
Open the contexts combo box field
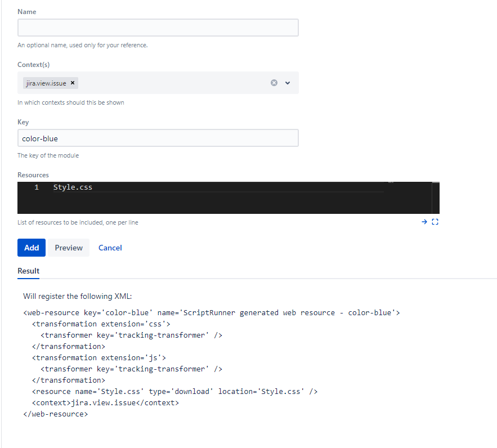(x=169, y=83)
